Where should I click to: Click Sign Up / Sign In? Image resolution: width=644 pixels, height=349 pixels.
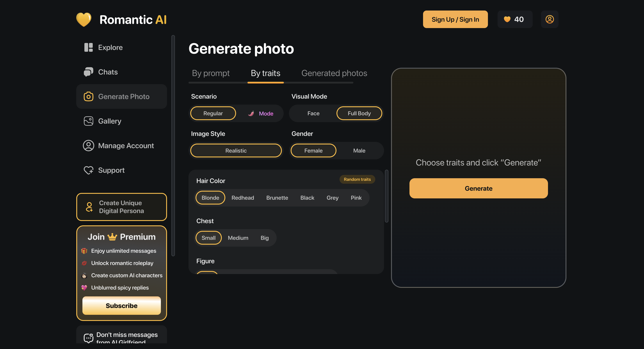click(x=455, y=19)
